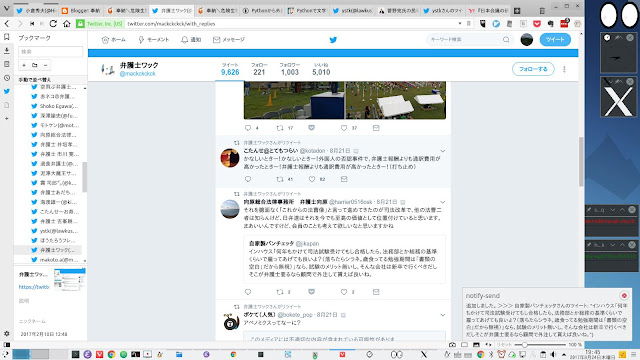Switch to 日本会議 browser tab
The width and height of the screenshot is (640, 360).
pos(488,11)
